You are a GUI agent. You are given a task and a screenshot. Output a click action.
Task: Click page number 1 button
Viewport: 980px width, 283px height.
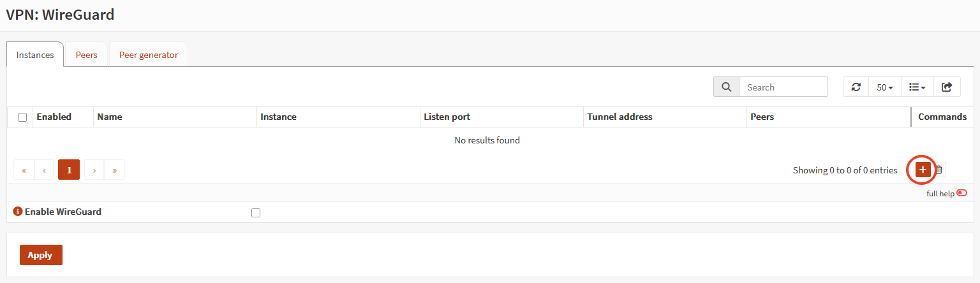pos(69,170)
